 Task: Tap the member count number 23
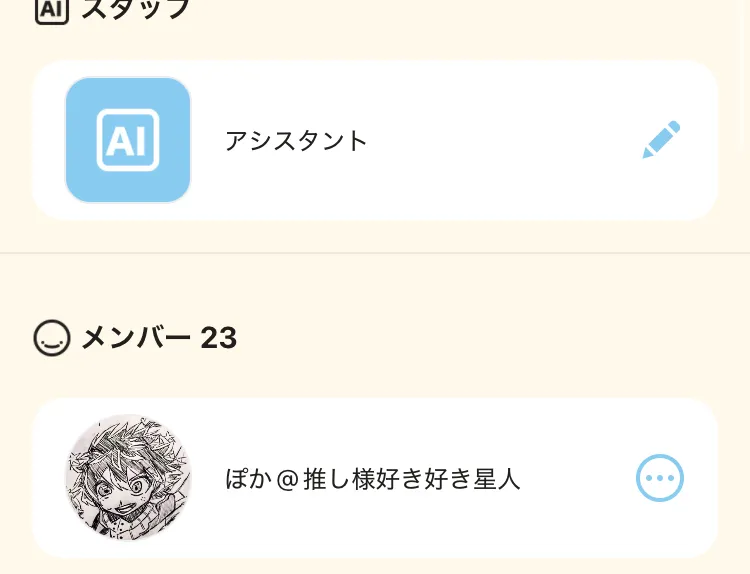[x=219, y=338]
